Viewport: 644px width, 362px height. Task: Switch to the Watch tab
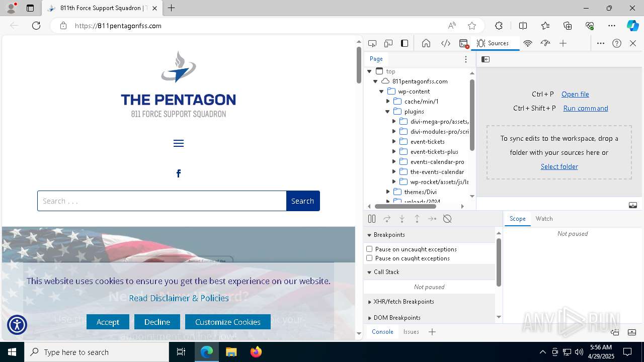[x=544, y=219]
